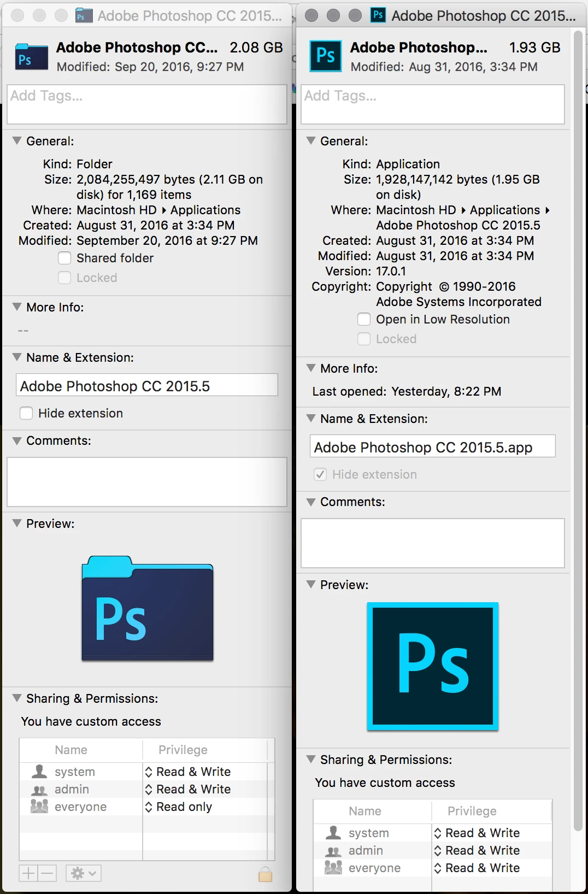Screen dimensions: 588x894
Task: Collapse Name & Extension in app window
Action: coord(311,419)
